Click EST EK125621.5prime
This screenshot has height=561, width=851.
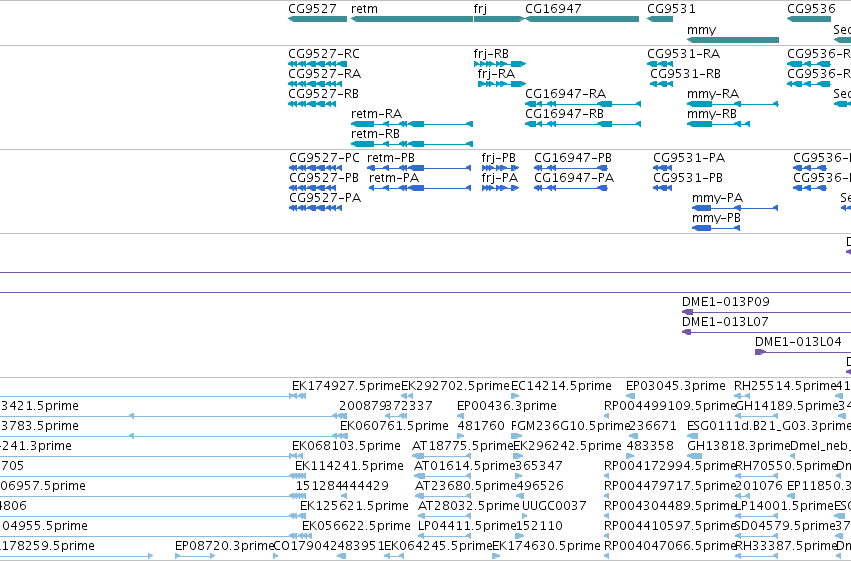pyautogui.click(x=354, y=506)
